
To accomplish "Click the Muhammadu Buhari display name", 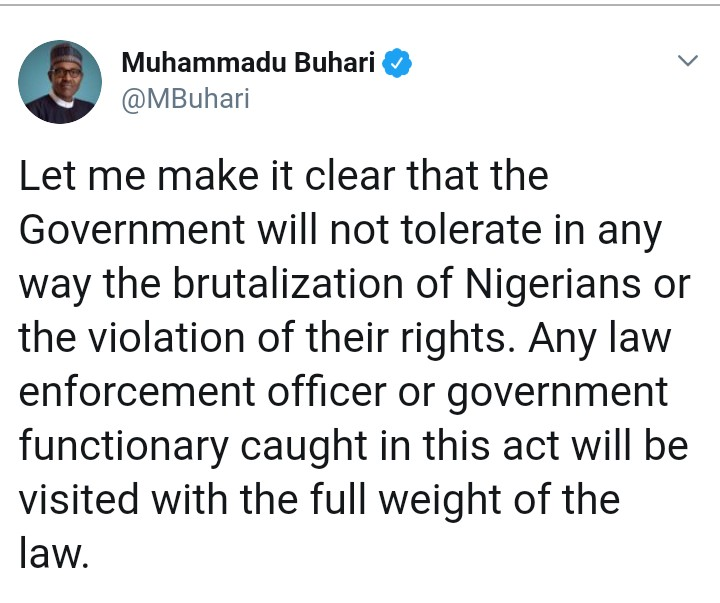I will pos(248,64).
